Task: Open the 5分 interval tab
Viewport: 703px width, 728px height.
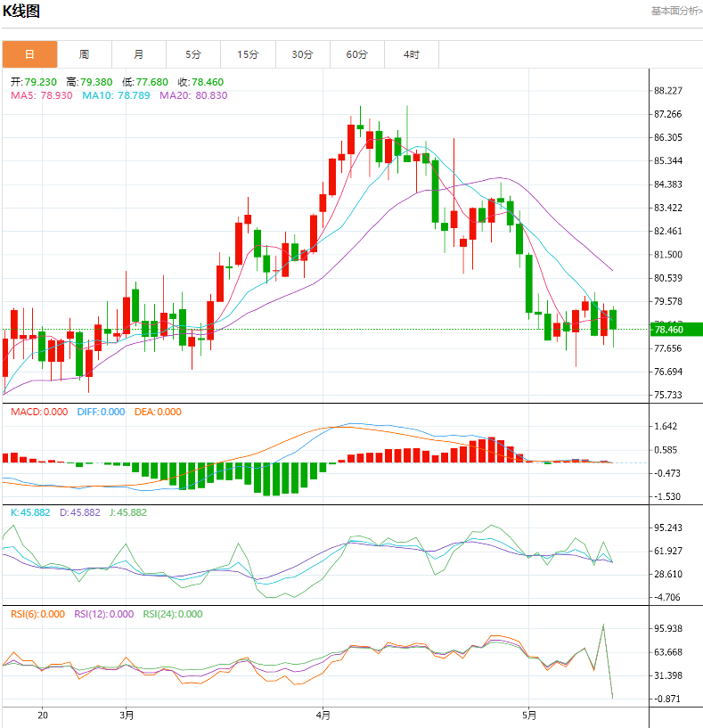Action: click(x=193, y=54)
